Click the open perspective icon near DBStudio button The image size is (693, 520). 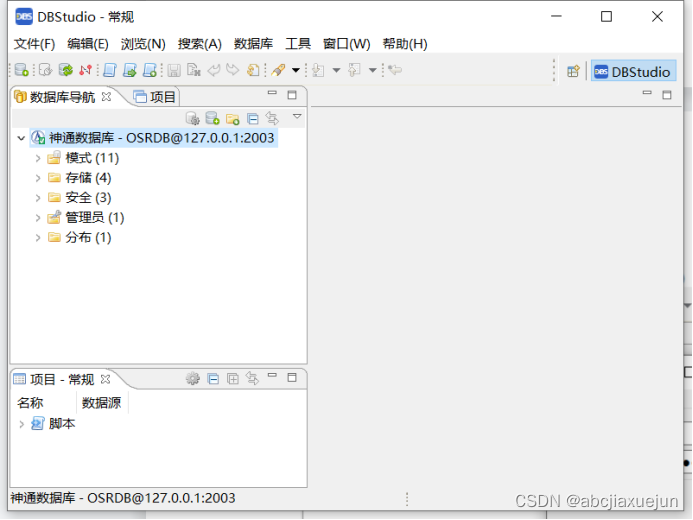pos(573,71)
